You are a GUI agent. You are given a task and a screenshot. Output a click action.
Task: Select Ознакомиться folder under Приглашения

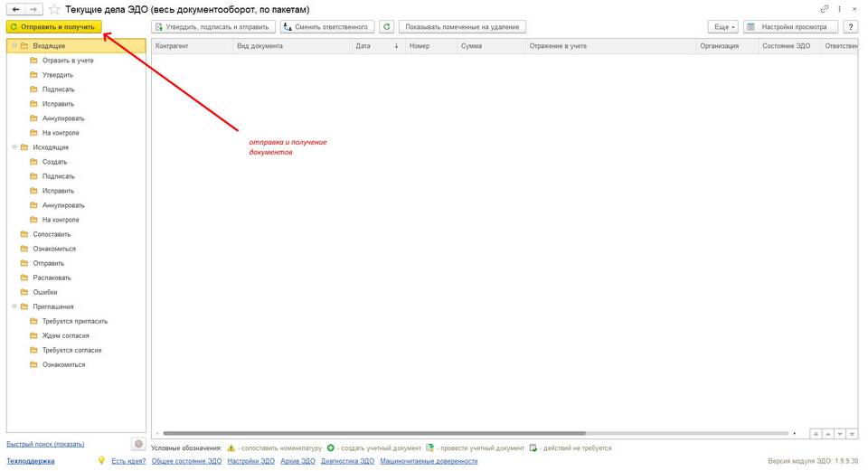click(x=63, y=364)
